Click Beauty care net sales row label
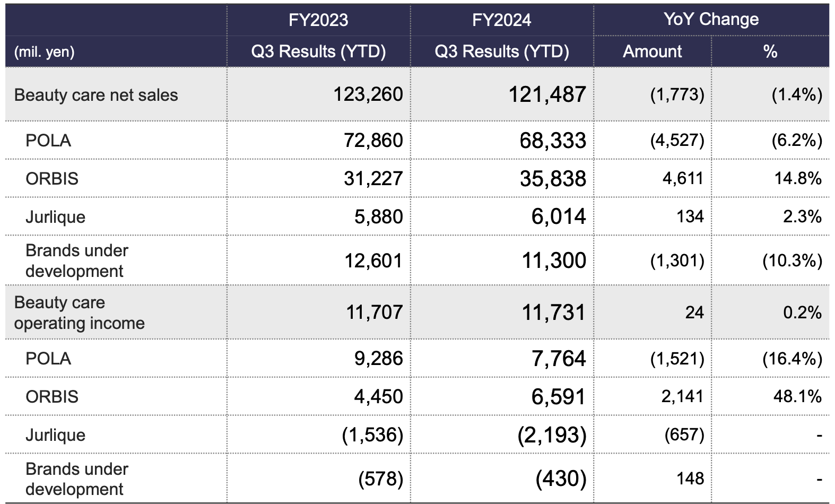 tap(96, 95)
